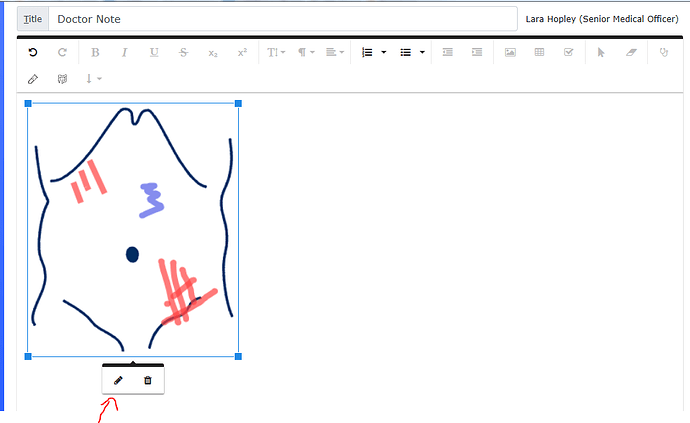
Task: Click the Undo icon in the toolbar
Action: pyautogui.click(x=33, y=53)
